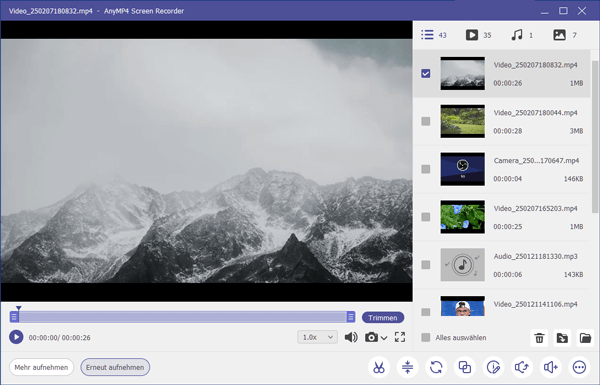Screen dimensions: 600x385
Task: Check the Camera_250...170647.mp4 checkbox
Action: 426,169
